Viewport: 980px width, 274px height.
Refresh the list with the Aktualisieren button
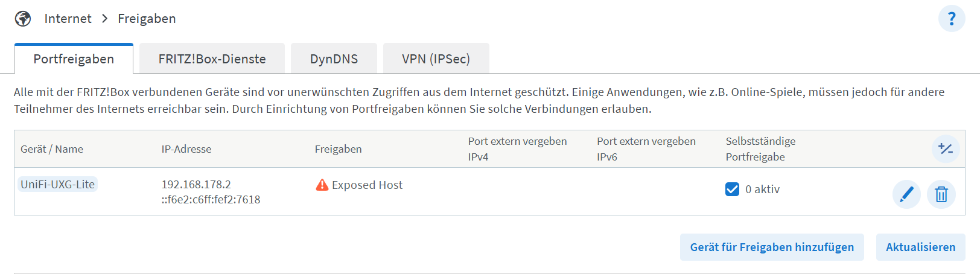point(920,247)
